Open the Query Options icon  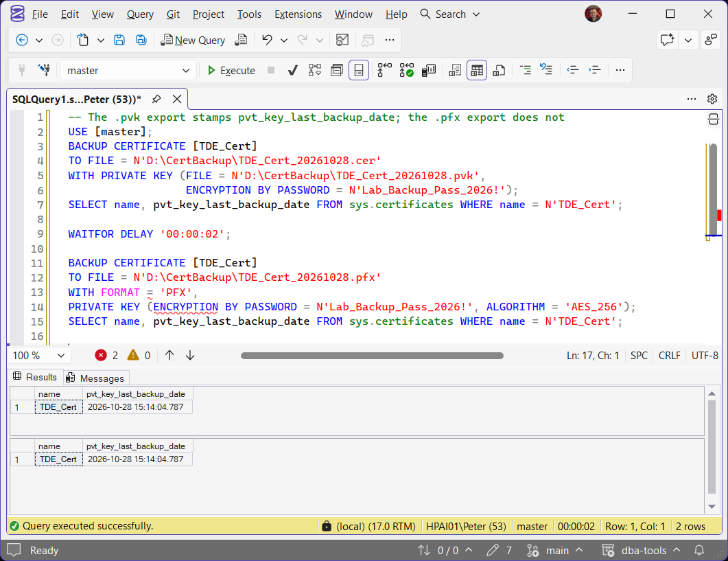pyautogui.click(x=337, y=70)
